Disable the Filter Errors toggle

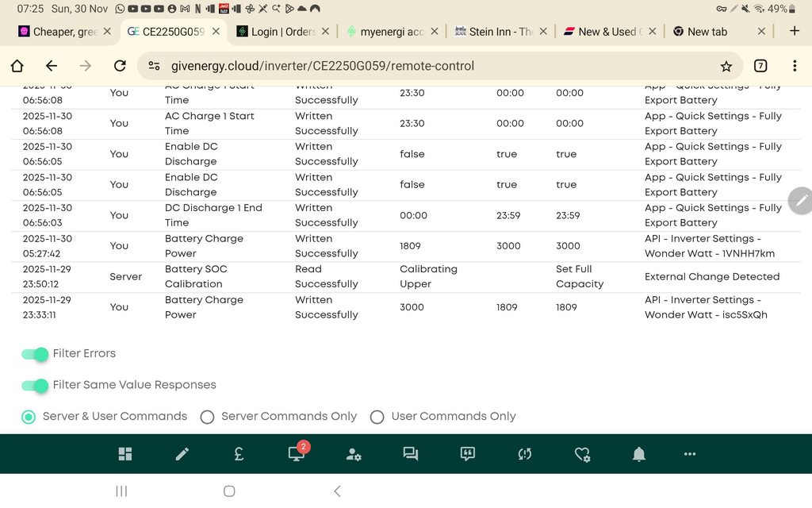click(35, 354)
